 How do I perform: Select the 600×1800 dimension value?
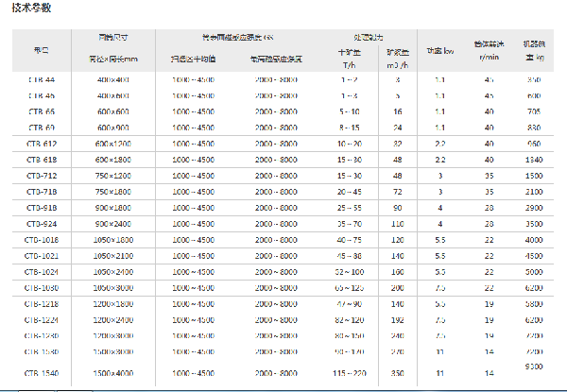tap(113, 160)
